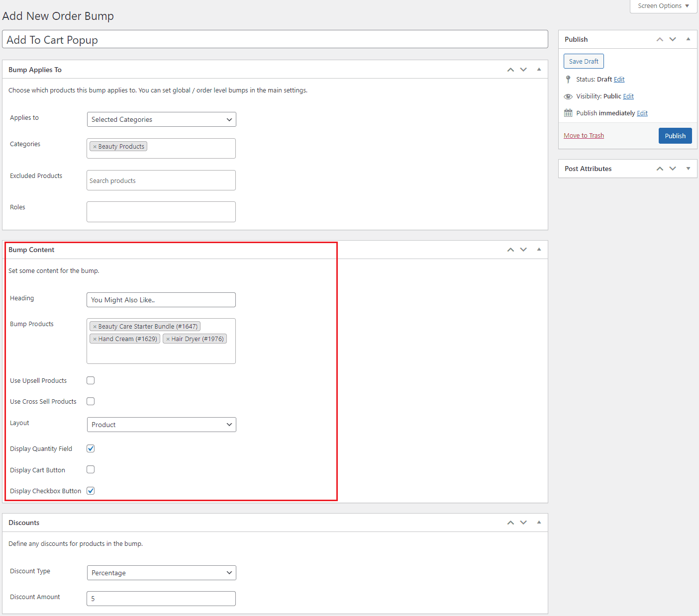Click the Save Draft button
Image resolution: width=699 pixels, height=616 pixels.
point(583,61)
